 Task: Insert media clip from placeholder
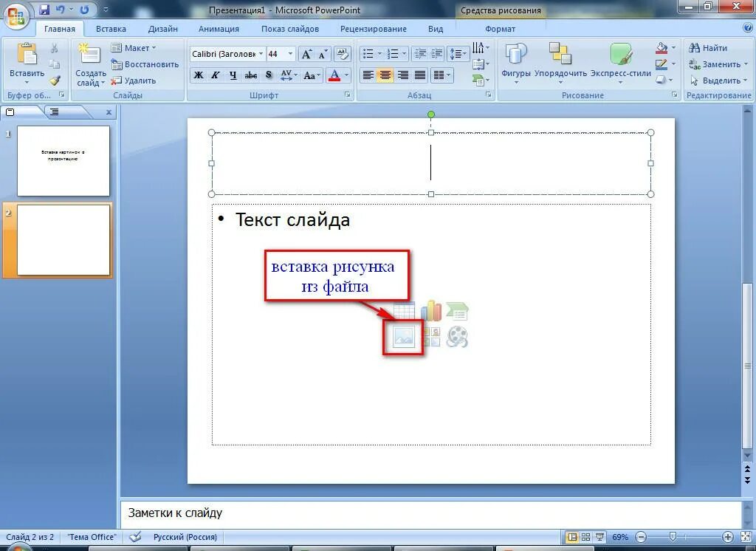(x=457, y=337)
